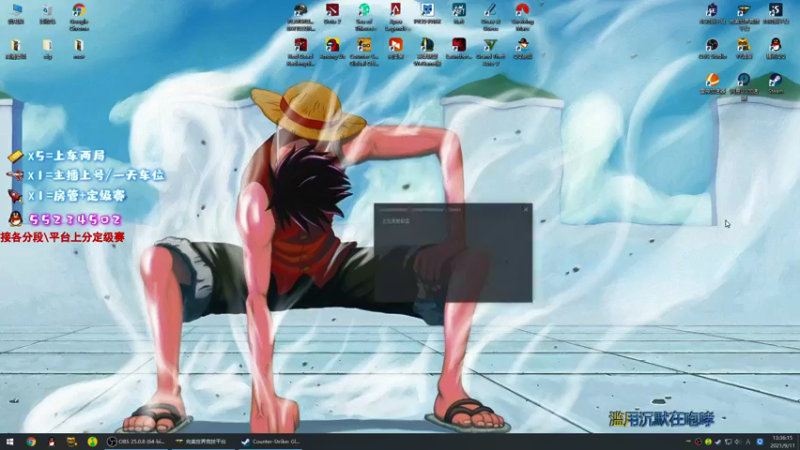Open the Google Chrome desktop shortcut
This screenshot has width=800, height=450.
click(x=79, y=16)
